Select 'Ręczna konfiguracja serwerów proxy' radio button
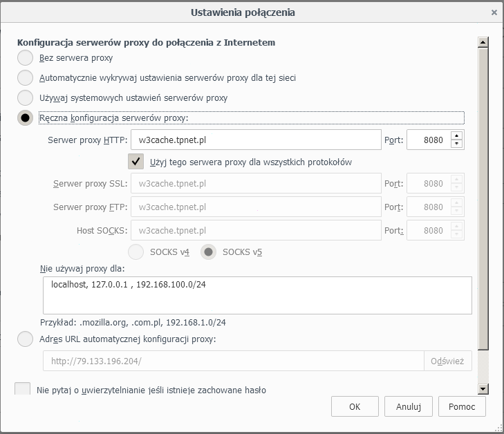The image size is (504, 434). click(x=25, y=118)
